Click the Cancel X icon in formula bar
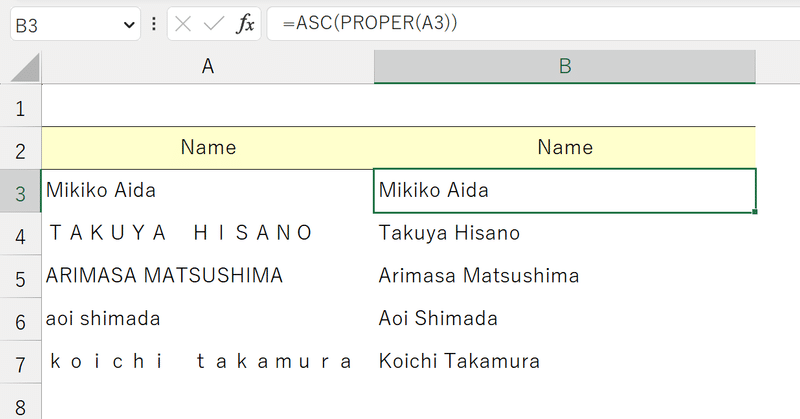Viewport: 800px width, 419px height. click(183, 24)
